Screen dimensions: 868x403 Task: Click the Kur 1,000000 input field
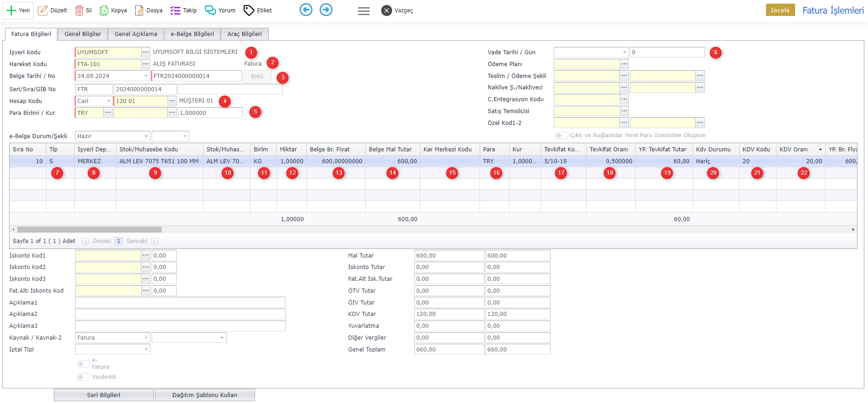pos(210,113)
